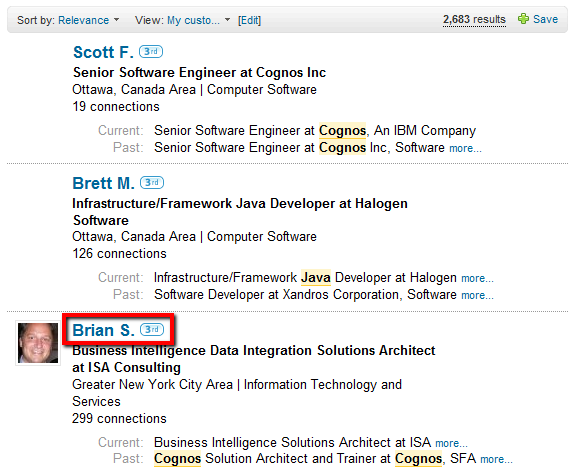Click highlighted Cognos in Scott F. current position
The height and width of the screenshot is (473, 575).
click(343, 131)
